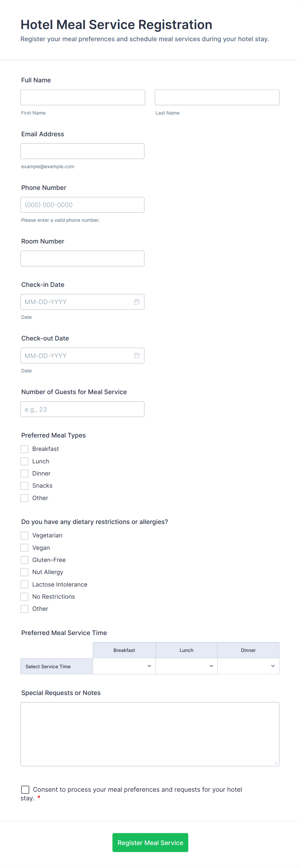Focus the Number of Guests field
This screenshot has height=868, width=297.
coord(83,409)
